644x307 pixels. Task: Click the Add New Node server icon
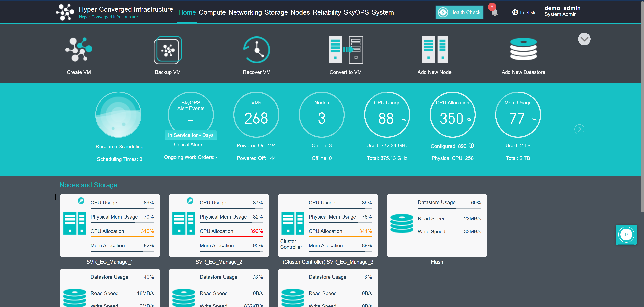434,50
